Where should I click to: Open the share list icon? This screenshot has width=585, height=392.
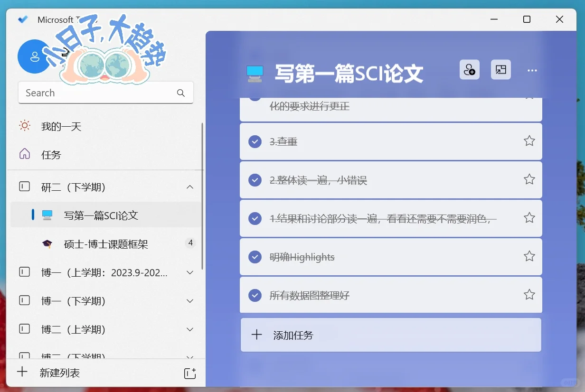point(469,70)
